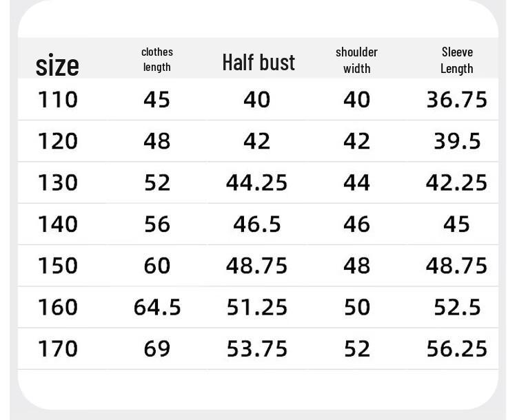Click the 36.75 sleeve length value
Viewport: 517px width, 420px height.
(x=456, y=100)
